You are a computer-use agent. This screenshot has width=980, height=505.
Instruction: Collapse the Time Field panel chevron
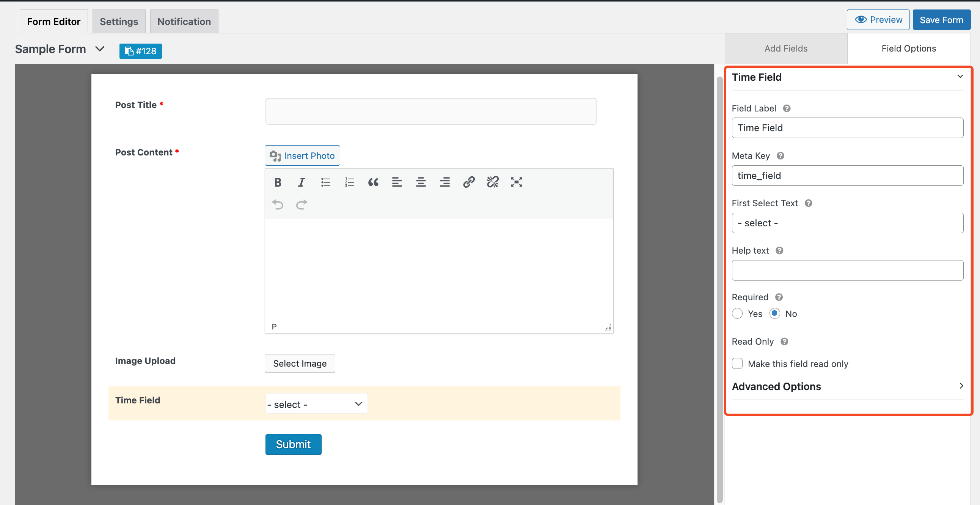[960, 76]
